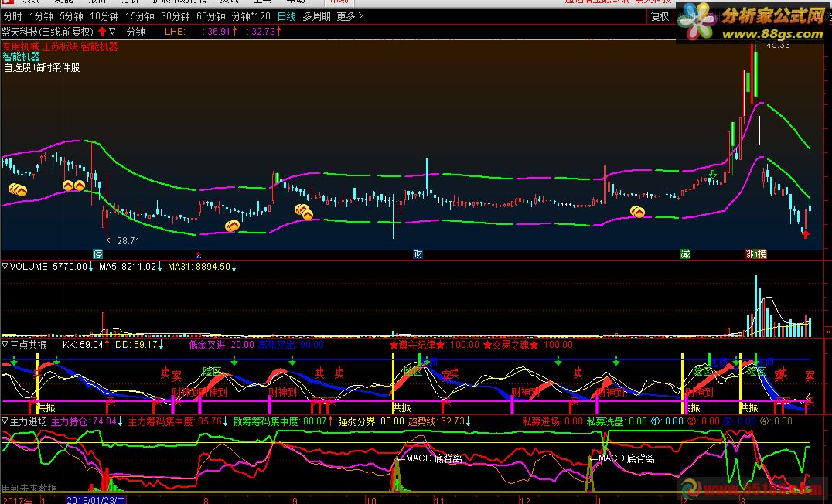
Task: Click 低金叉进: 20.00 label
Action: (221, 345)
